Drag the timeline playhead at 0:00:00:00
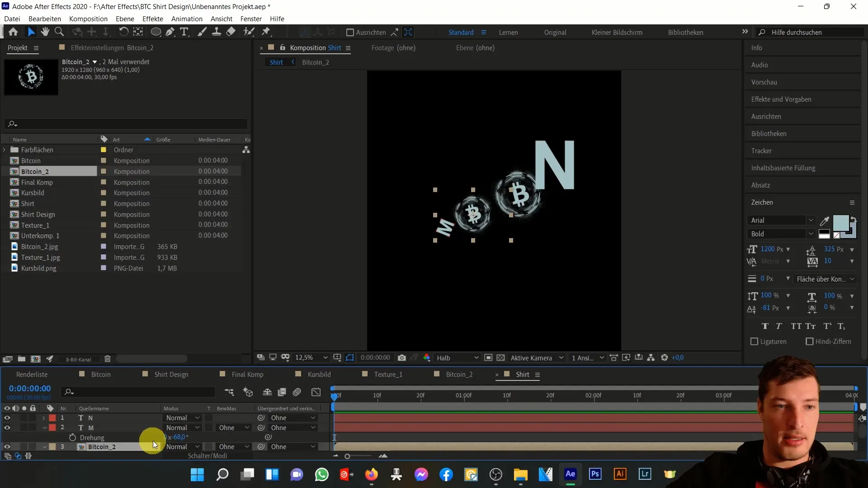Viewport: 868px width, 488px height. coord(335,395)
